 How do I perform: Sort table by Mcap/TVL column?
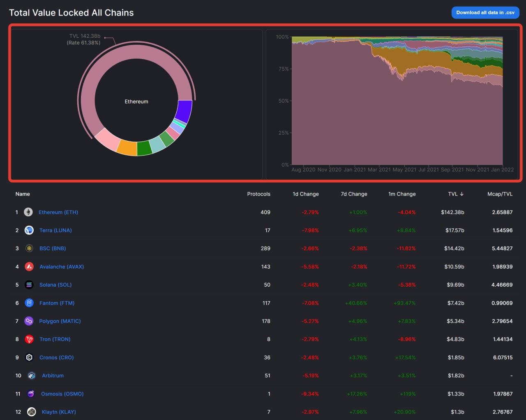coord(500,194)
